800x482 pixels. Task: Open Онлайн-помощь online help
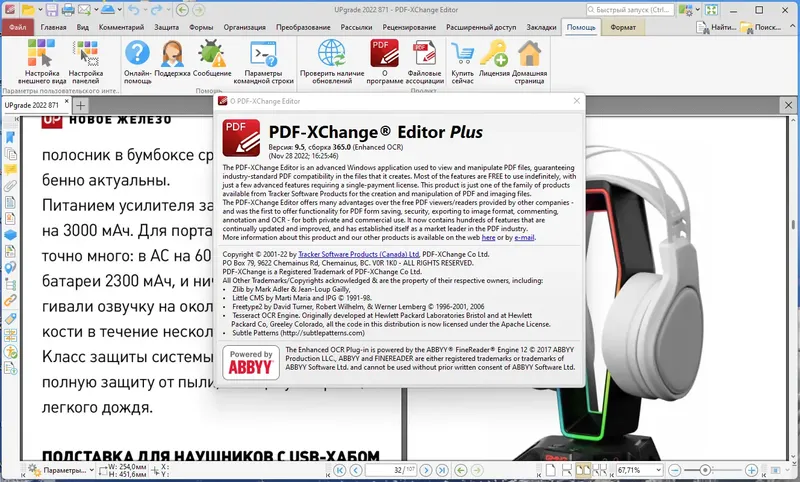(x=138, y=62)
